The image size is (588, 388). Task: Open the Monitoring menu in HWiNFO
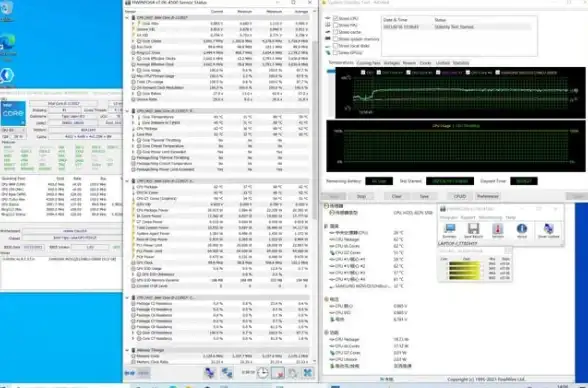490,217
